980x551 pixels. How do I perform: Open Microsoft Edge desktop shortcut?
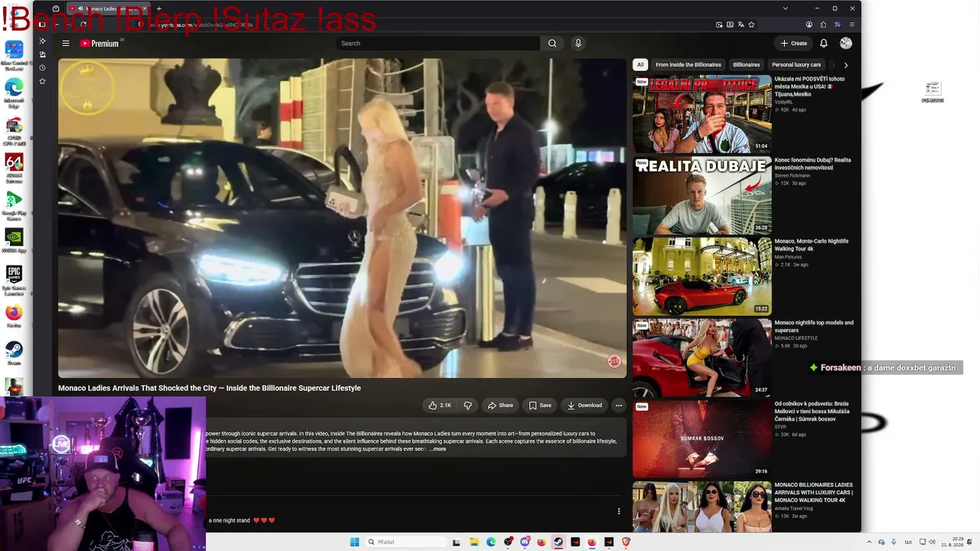[14, 92]
